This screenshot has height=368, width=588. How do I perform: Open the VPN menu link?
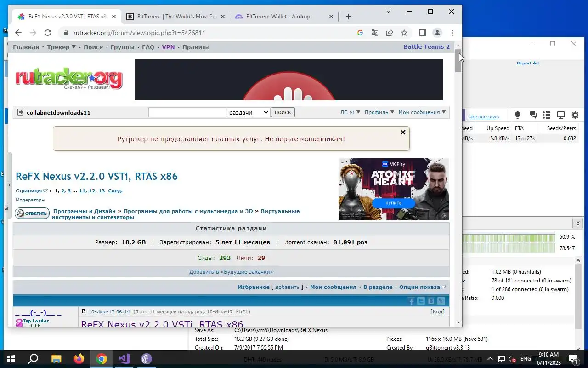coord(168,47)
